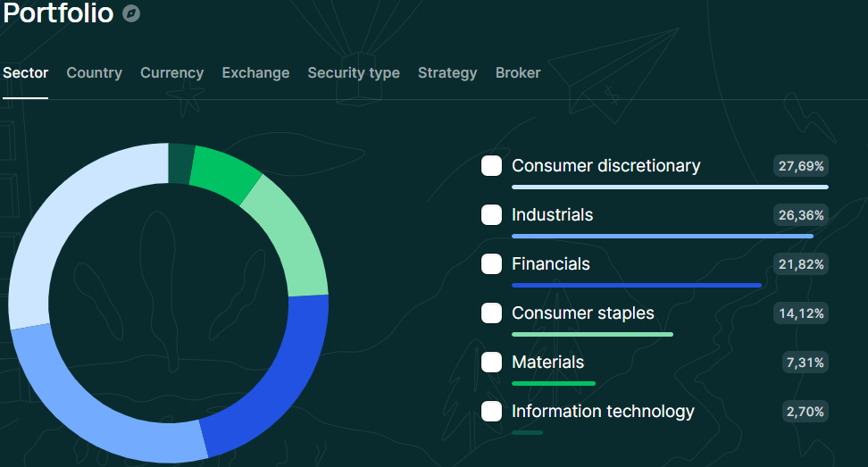Click the Information technology dark-green bar
This screenshot has width=868, height=467.
click(527, 433)
